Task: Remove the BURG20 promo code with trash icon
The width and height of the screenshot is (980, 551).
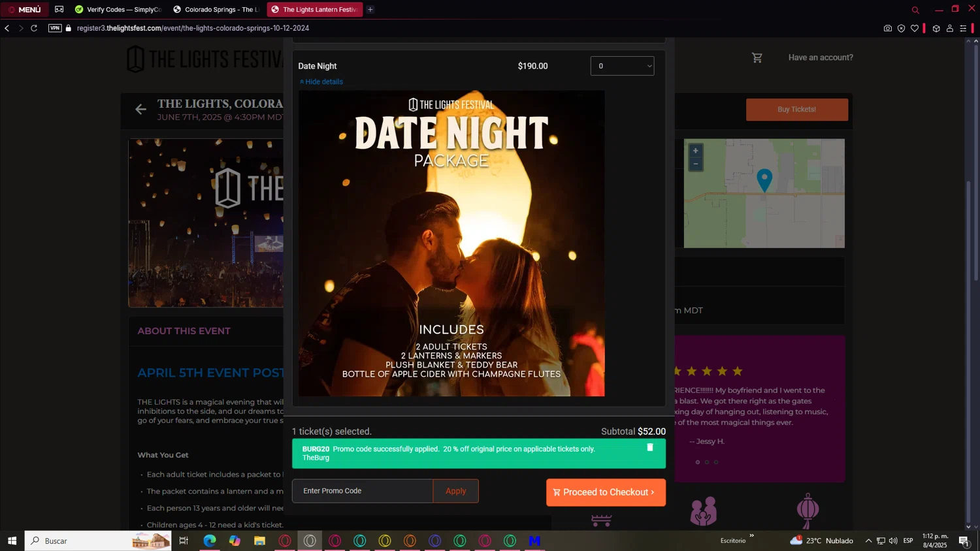Action: coord(650,447)
